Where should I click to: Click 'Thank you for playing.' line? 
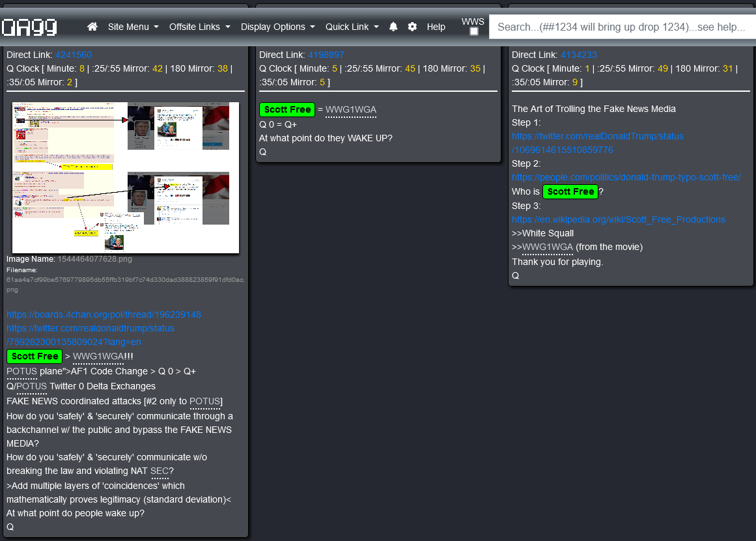pyautogui.click(x=557, y=262)
